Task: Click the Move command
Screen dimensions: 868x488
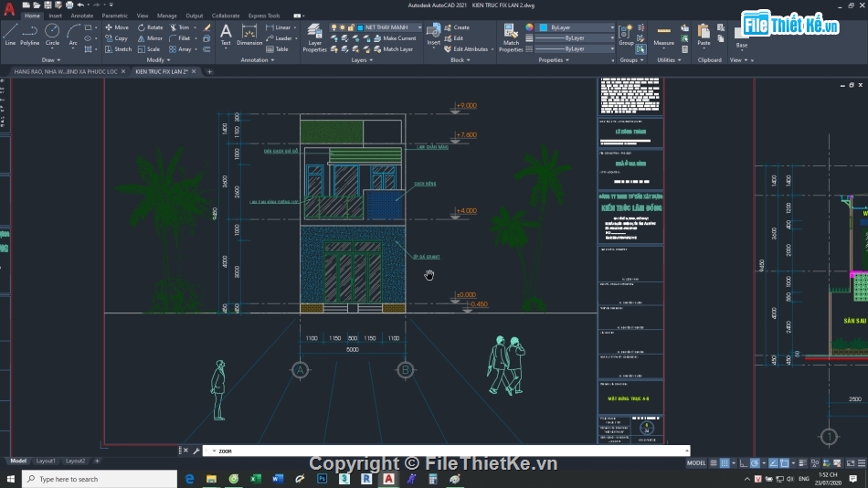Action: coord(117,27)
